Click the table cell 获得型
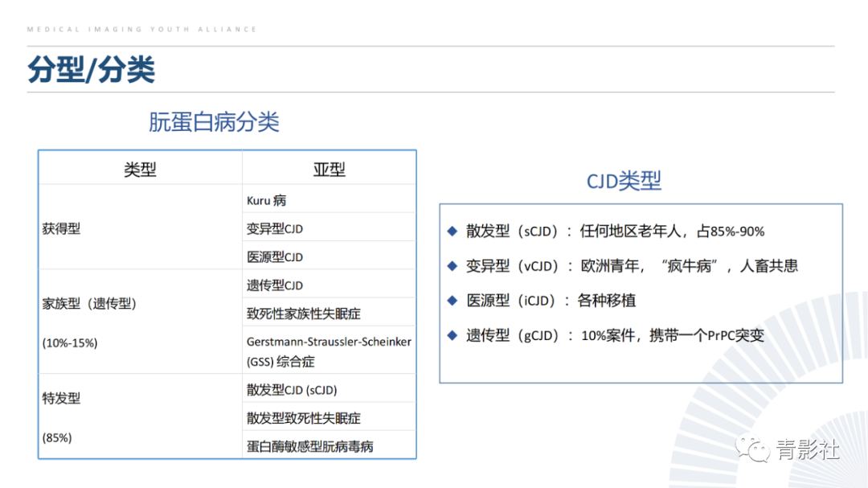This screenshot has width=868, height=488. (x=61, y=228)
